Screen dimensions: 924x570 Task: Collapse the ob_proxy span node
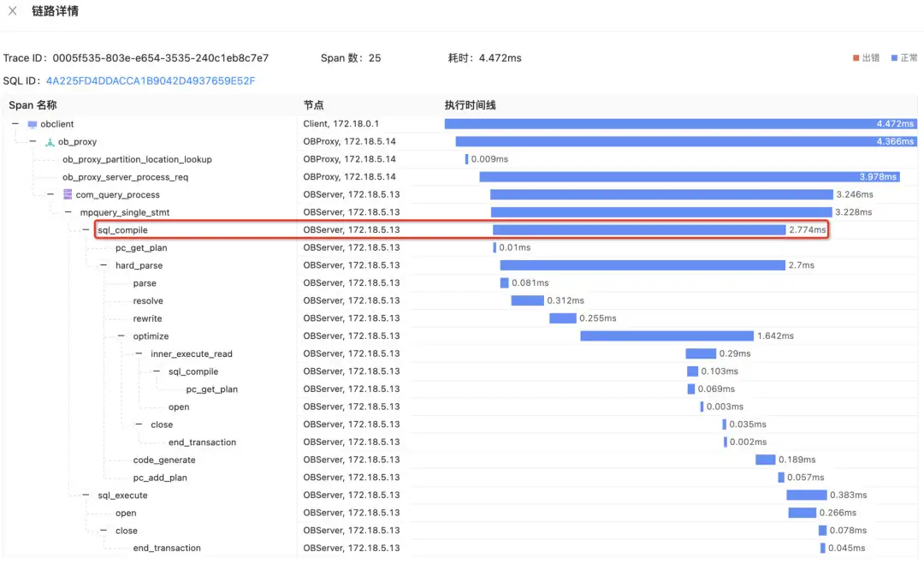pyautogui.click(x=33, y=142)
